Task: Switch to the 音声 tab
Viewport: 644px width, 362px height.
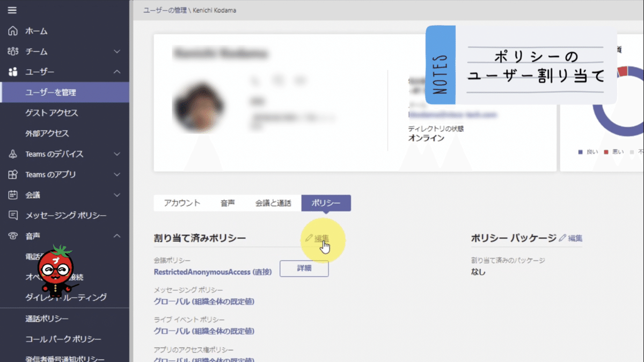Action: click(x=228, y=203)
